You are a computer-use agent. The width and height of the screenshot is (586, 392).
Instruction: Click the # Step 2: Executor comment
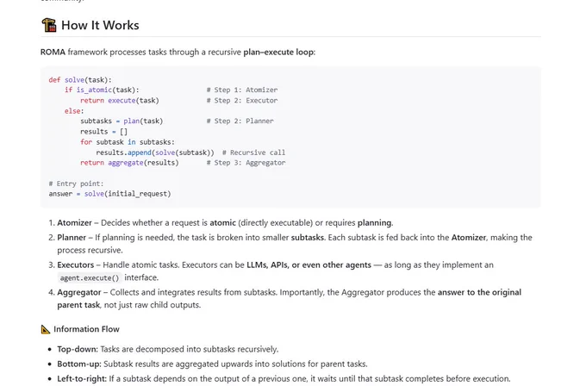(x=242, y=100)
